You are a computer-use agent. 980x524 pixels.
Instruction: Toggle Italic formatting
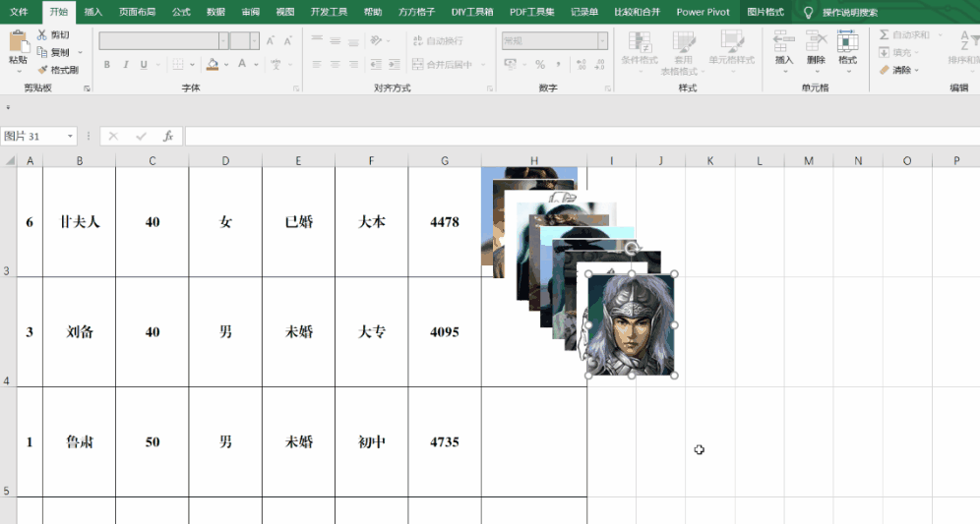coord(126,64)
